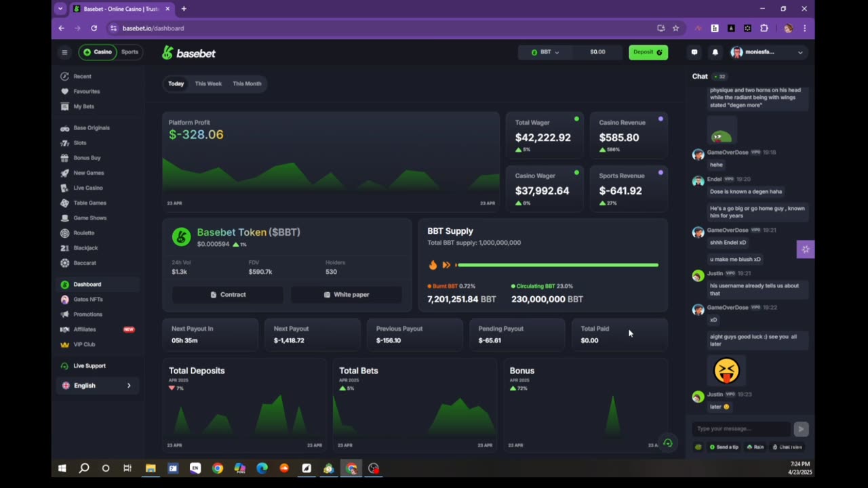Screen dimensions: 868x488
Task: Click the purple sparkle floating widget
Action: (806, 249)
